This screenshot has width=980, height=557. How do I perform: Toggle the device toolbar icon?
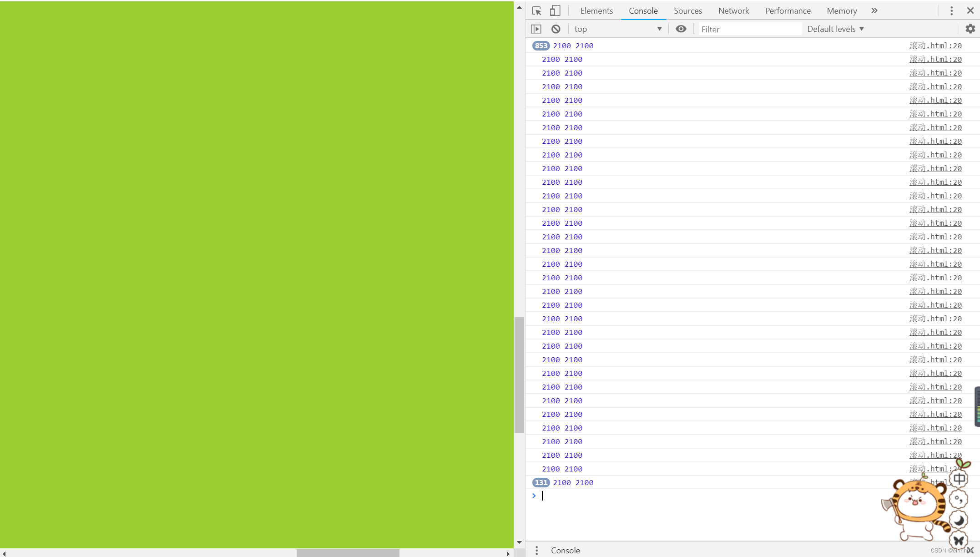click(555, 11)
